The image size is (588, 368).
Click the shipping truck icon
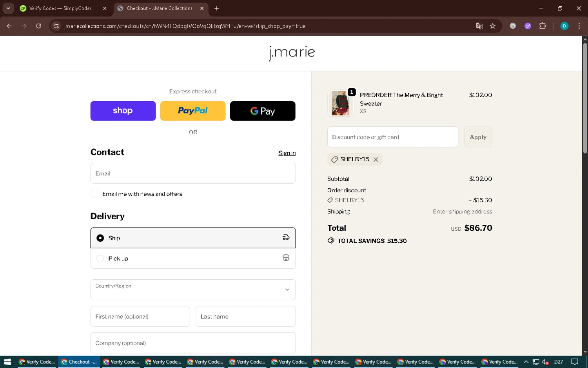(286, 237)
